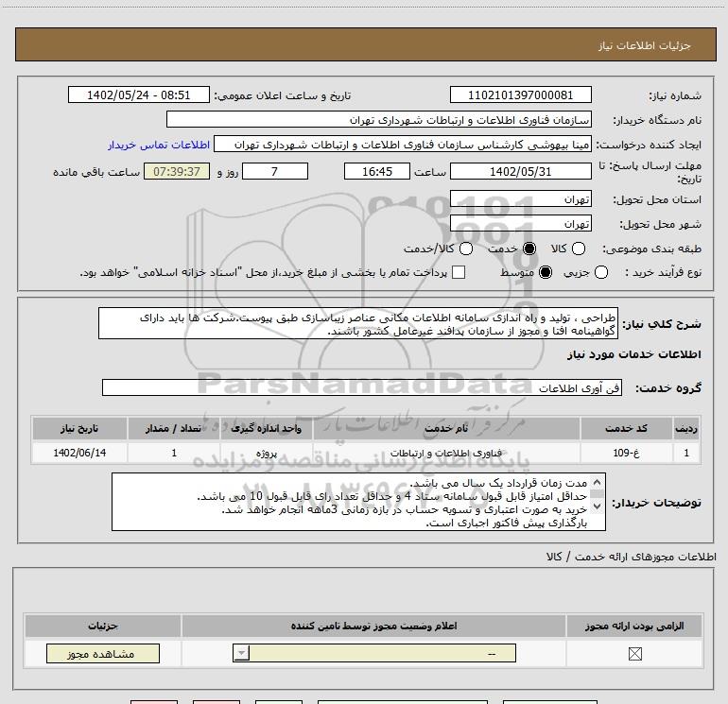Click the تعداد / مقدار column header
Viewport: 728px width, 704px height.
[x=173, y=428]
